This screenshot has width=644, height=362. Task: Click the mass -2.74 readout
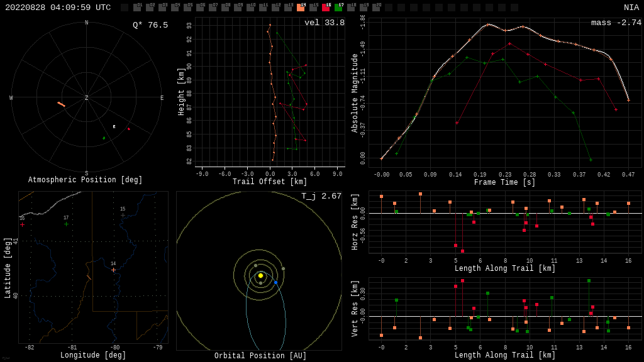(616, 23)
